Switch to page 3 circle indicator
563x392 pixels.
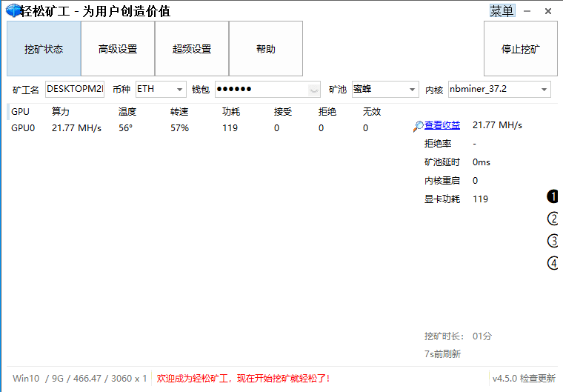[553, 241]
